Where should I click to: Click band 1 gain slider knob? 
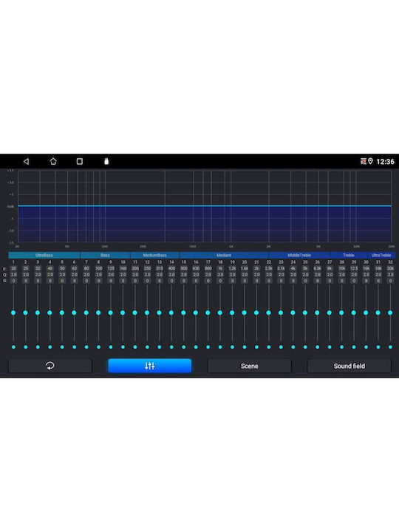coord(13,313)
